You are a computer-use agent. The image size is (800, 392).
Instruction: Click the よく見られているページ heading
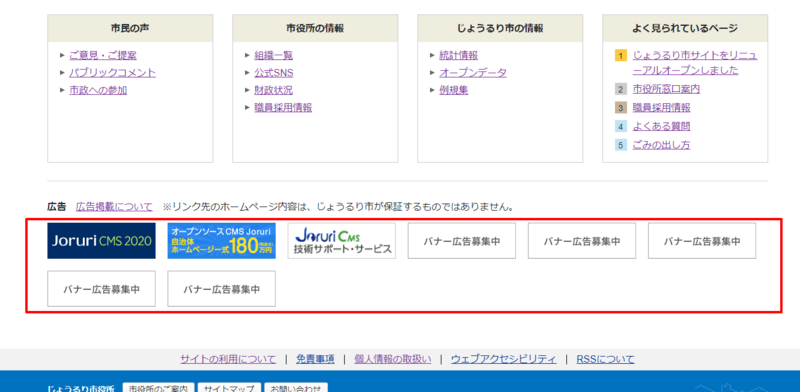685,28
